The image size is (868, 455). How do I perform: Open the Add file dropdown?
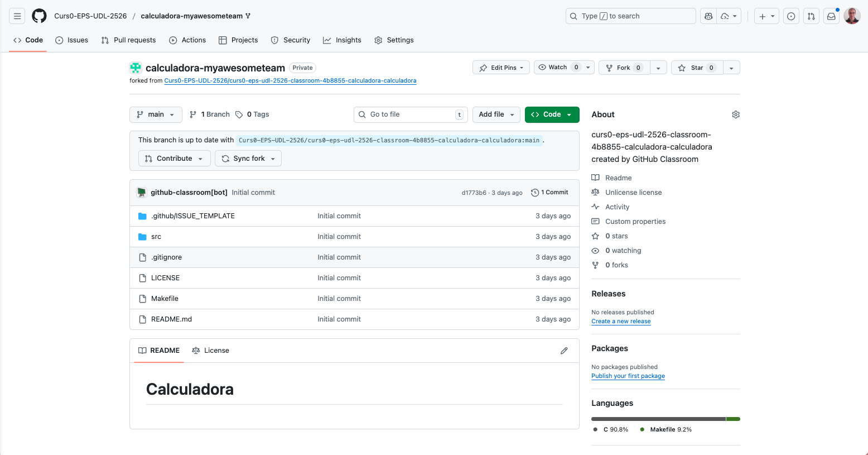click(496, 114)
